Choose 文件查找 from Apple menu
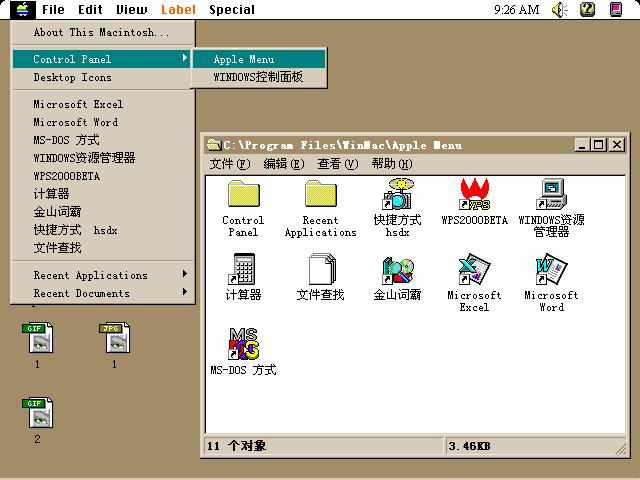This screenshot has width=640, height=480. pyautogui.click(x=103, y=248)
